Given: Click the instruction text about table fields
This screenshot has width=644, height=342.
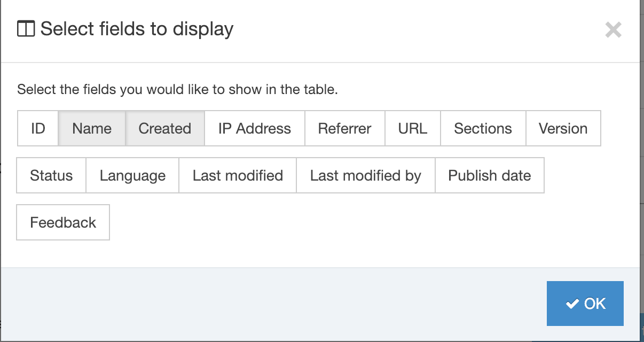Looking at the screenshot, I should (177, 89).
